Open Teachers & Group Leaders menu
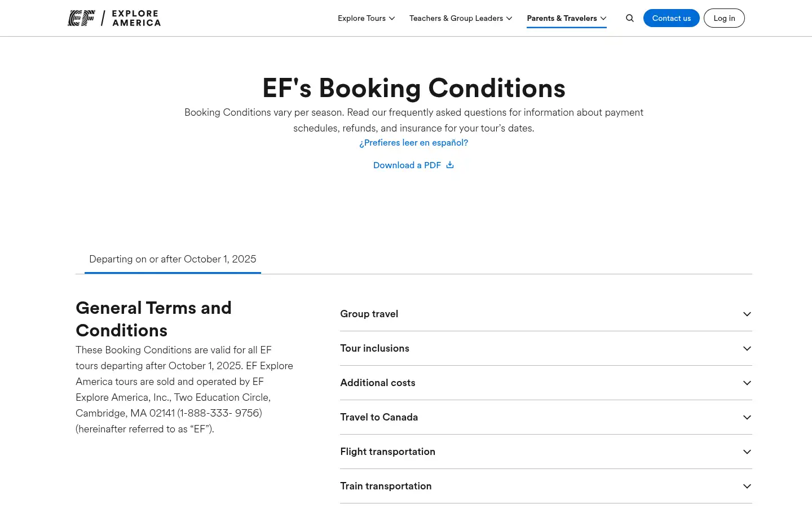 click(461, 18)
